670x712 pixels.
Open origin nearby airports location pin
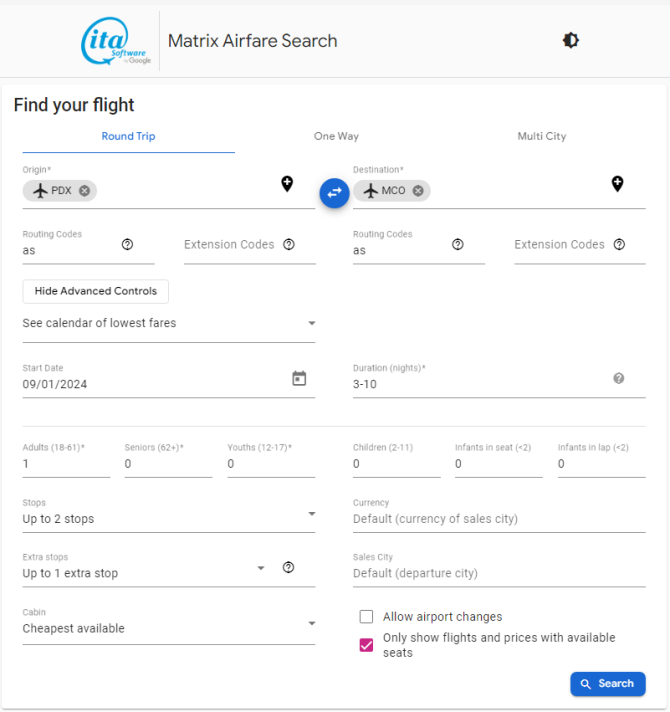287,184
